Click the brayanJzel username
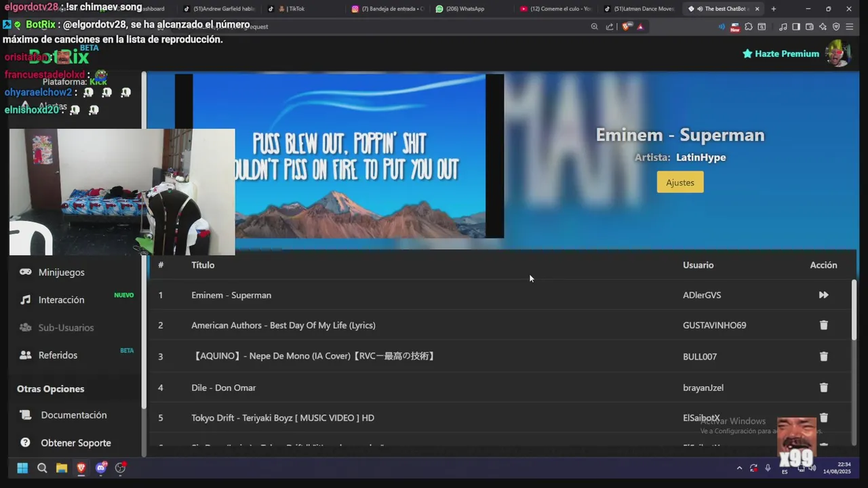 (703, 388)
